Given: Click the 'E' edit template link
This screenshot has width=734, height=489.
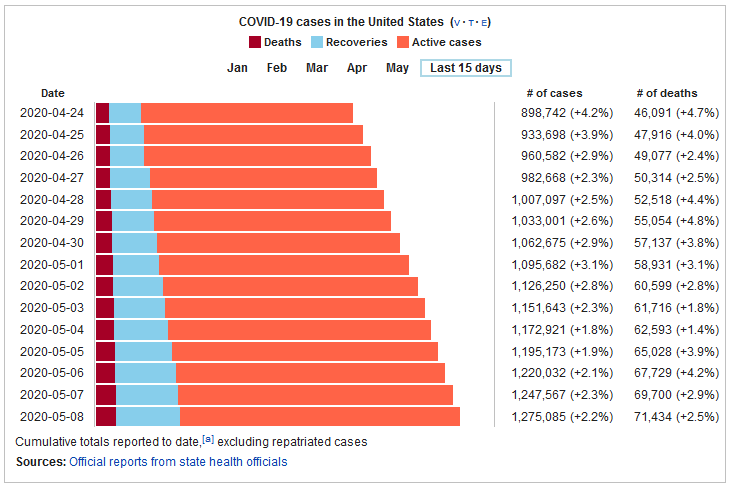Looking at the screenshot, I should [x=485, y=22].
